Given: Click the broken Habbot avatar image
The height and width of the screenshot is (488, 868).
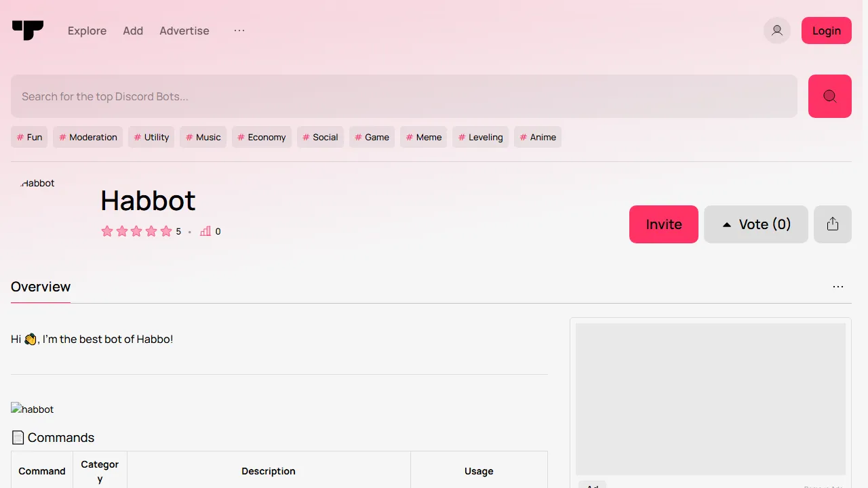Looking at the screenshot, I should coord(37,183).
